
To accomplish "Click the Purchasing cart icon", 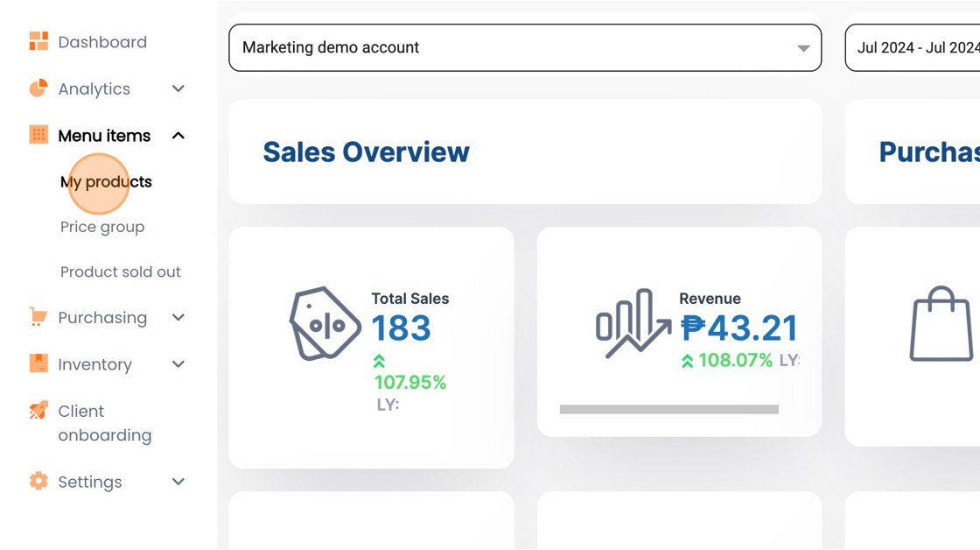I will (x=38, y=317).
